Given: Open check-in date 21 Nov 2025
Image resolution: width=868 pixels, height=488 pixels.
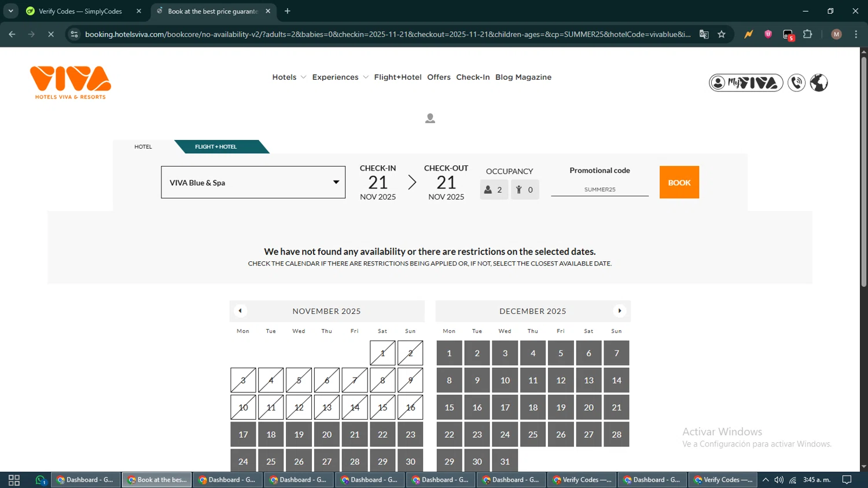Looking at the screenshot, I should click(x=378, y=183).
